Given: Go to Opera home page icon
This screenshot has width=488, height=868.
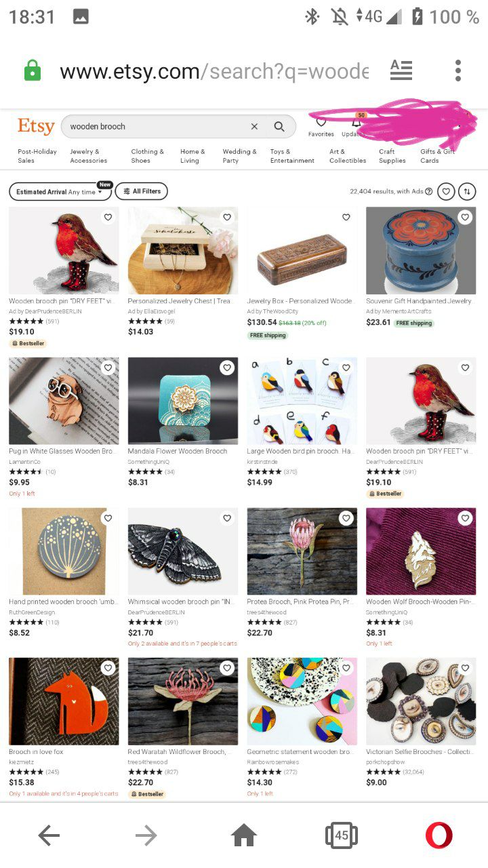Looking at the screenshot, I should pos(244,835).
